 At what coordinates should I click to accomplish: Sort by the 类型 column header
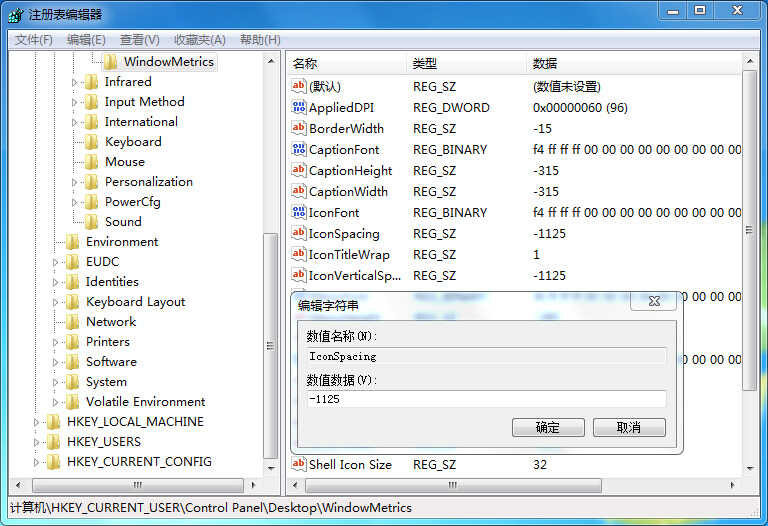point(467,64)
